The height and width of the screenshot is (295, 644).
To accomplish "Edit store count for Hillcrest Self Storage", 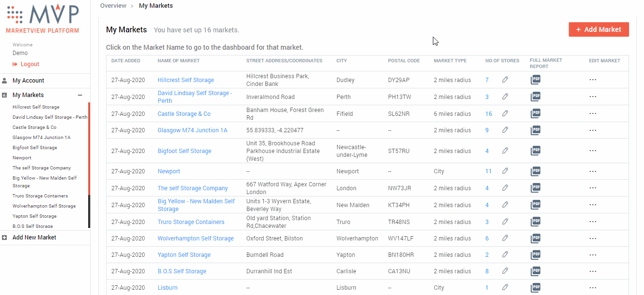I will 505,80.
